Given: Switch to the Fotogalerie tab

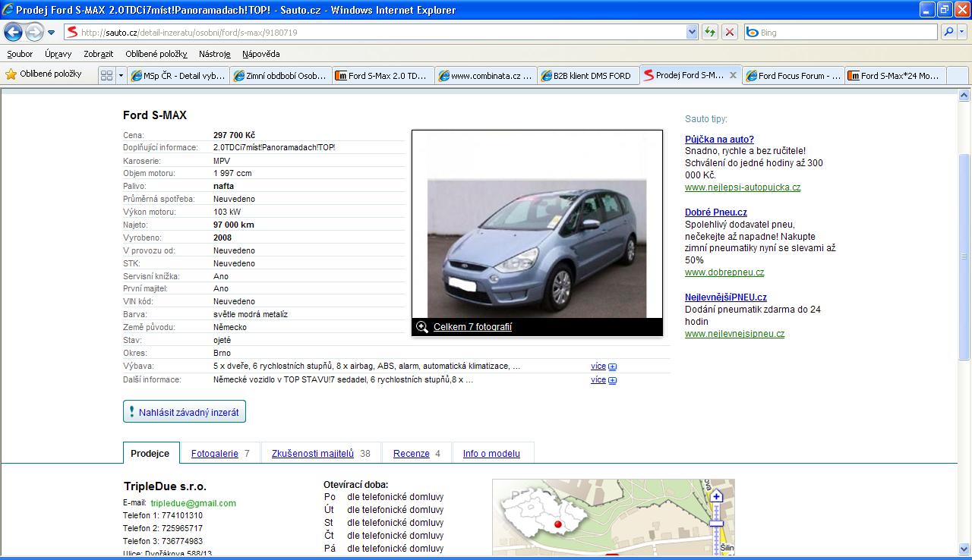Looking at the screenshot, I should (214, 454).
